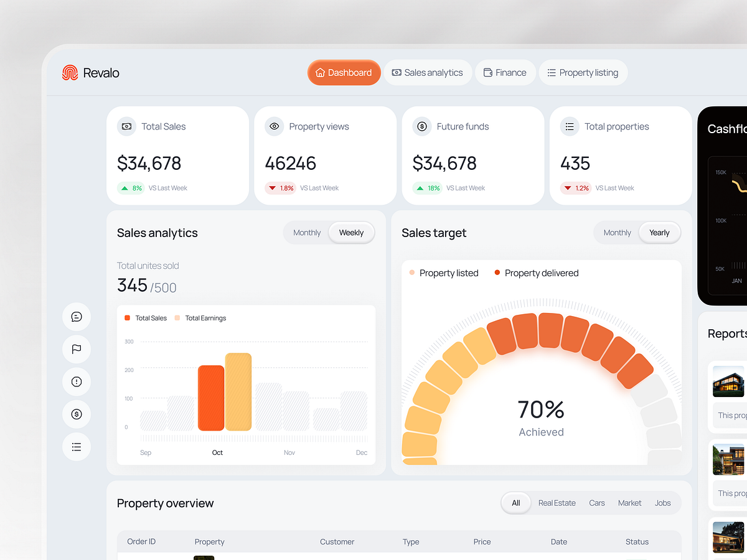
Task: Click the Oct label on chart axis
Action: click(217, 452)
